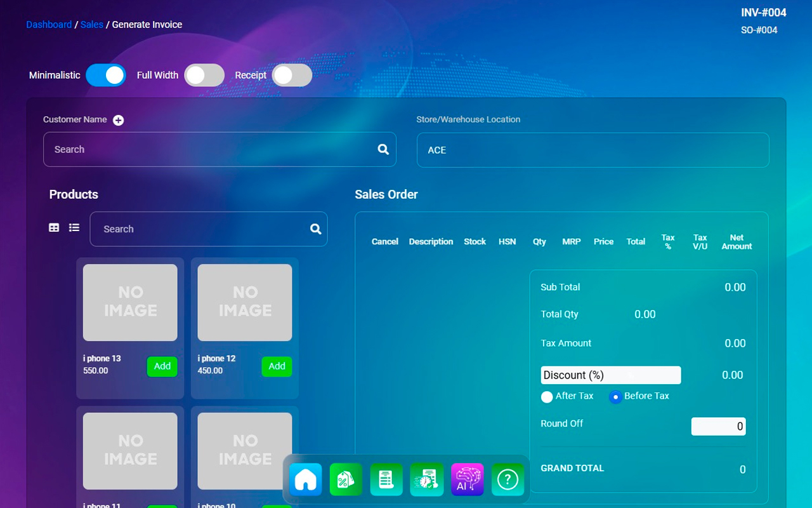Click i phone 13 product image
The height and width of the screenshot is (508, 812).
coord(130,302)
